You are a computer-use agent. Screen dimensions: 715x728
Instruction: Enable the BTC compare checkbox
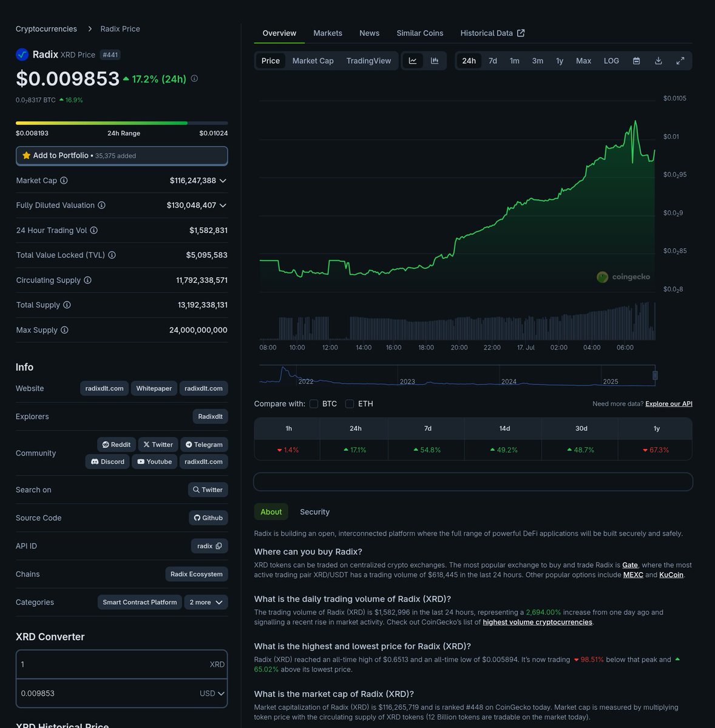coord(314,403)
